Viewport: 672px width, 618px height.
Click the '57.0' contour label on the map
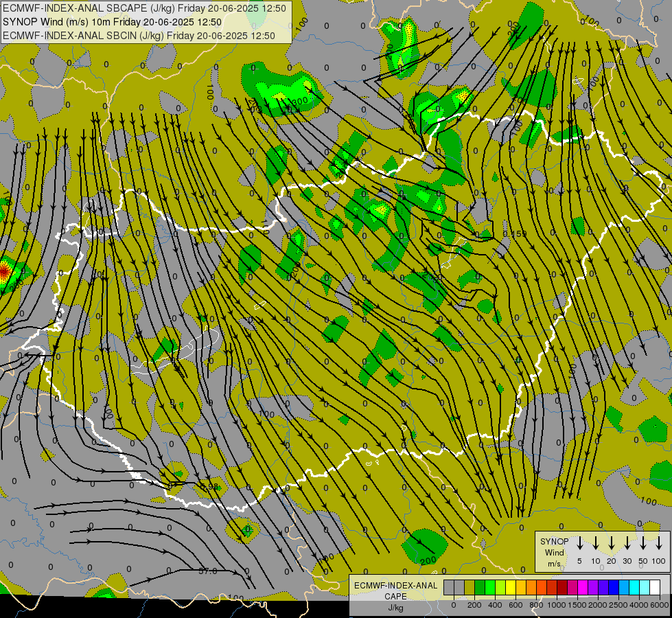[208, 571]
